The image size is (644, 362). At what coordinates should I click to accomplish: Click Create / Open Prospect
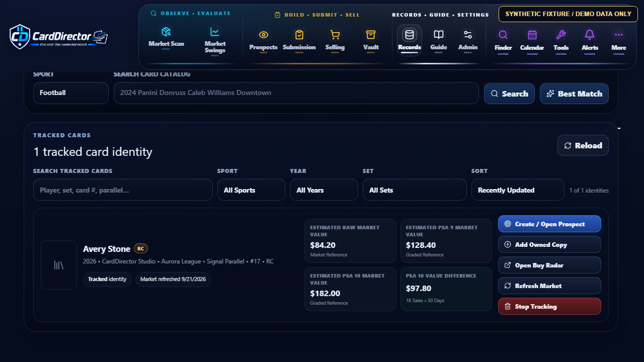549,224
